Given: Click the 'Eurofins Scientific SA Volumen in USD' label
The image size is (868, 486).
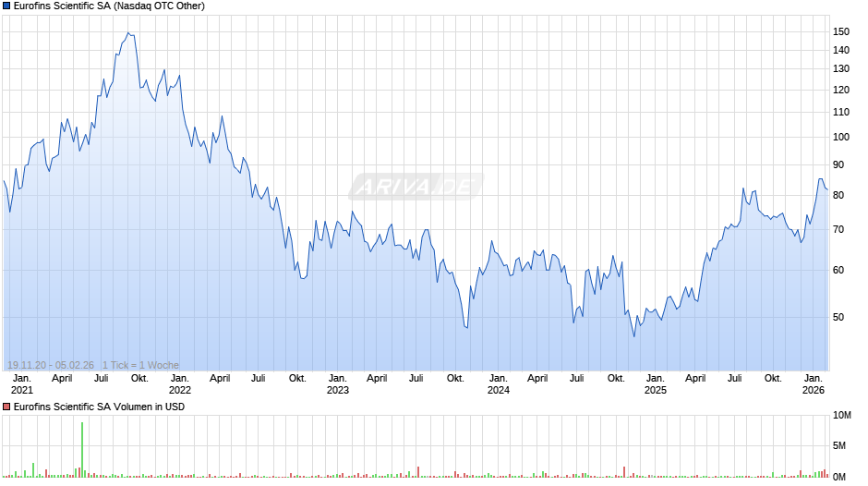Looking at the screenshot, I should 99,407.
